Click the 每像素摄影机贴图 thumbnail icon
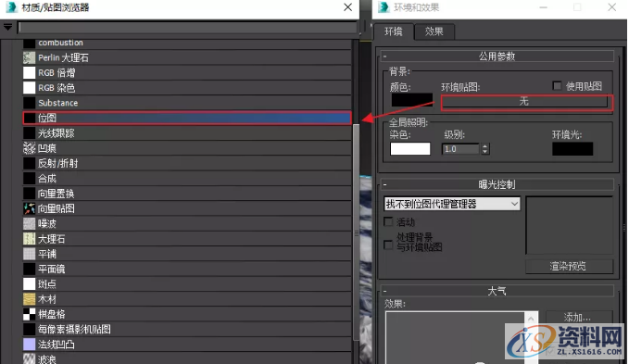The width and height of the screenshot is (629, 364). pyautogui.click(x=29, y=330)
